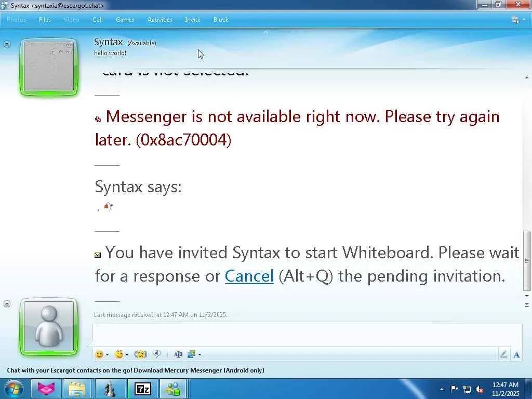Expand the wink dropdown arrow
The image size is (532, 399).
(x=127, y=354)
